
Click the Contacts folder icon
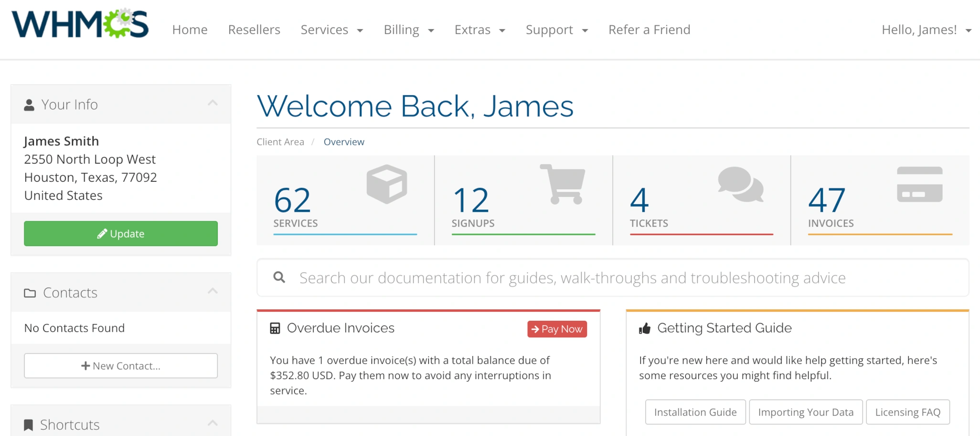[30, 292]
